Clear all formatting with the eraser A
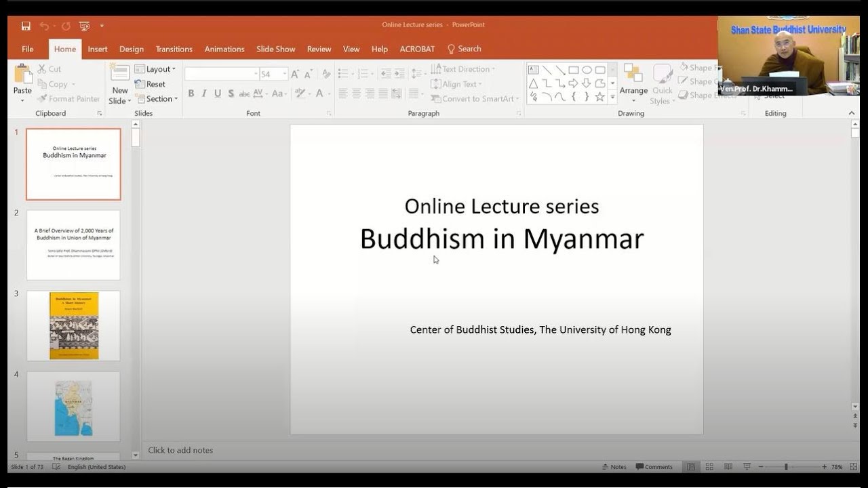 coord(326,74)
